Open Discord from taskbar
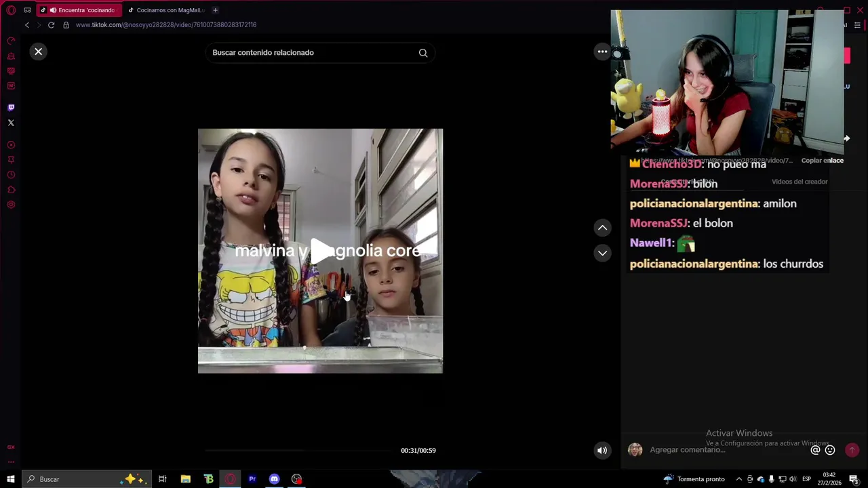This screenshot has height=488, width=868. 274,479
